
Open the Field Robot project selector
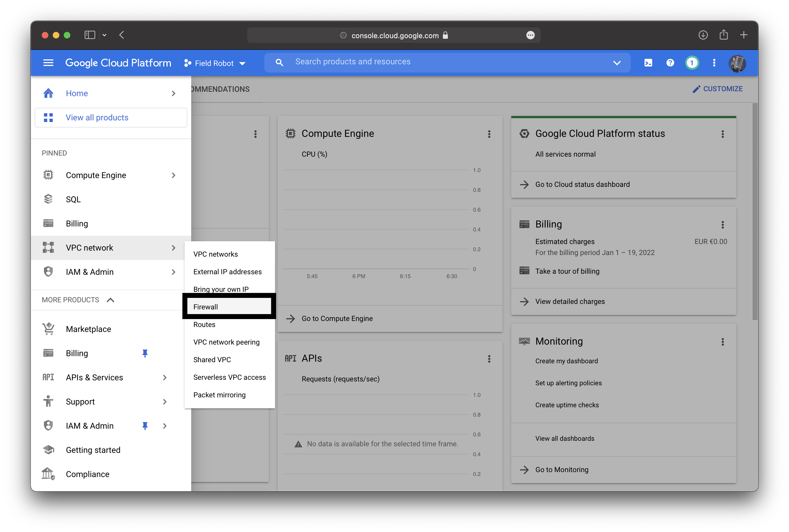[214, 63]
